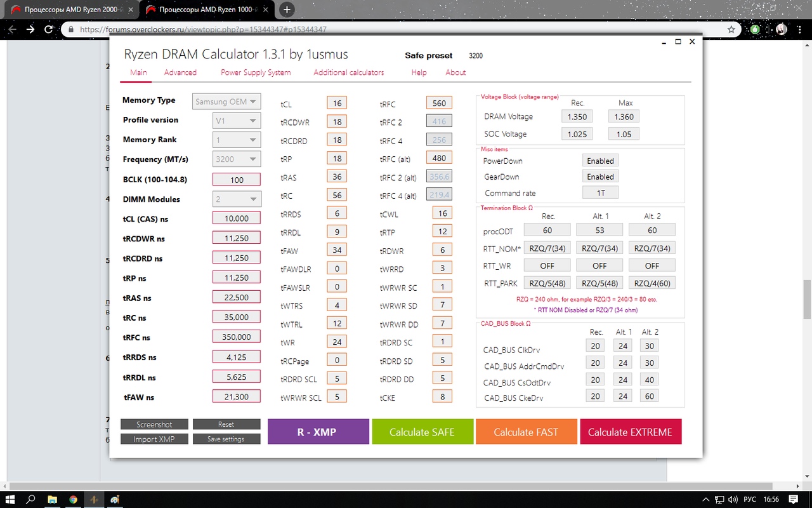Expand Frequency (MT/s) dropdown

[237, 160]
